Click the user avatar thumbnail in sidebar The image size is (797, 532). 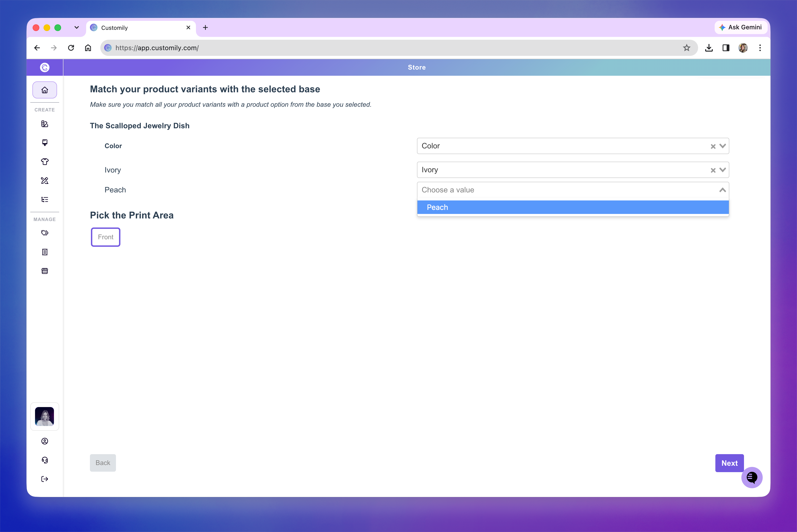click(x=44, y=416)
